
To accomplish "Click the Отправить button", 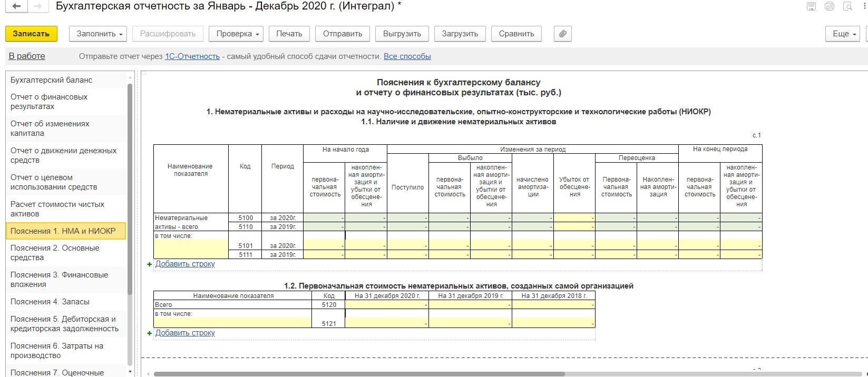I will 343,34.
